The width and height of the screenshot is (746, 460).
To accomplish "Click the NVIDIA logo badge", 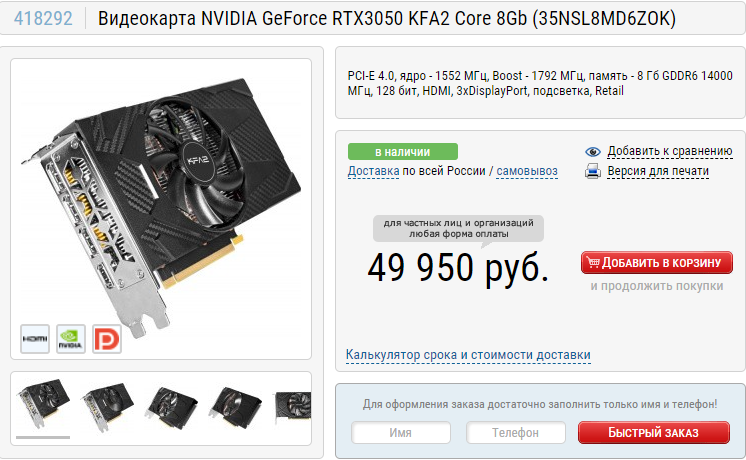I will (x=71, y=339).
